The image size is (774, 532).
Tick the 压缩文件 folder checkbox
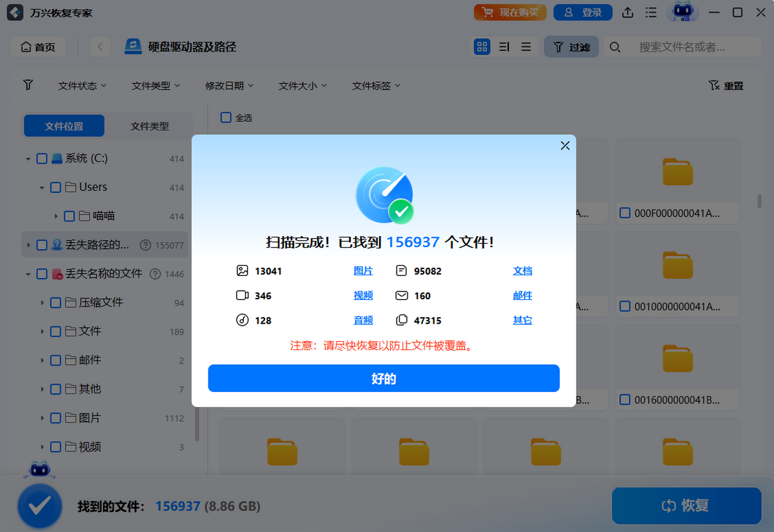point(56,302)
